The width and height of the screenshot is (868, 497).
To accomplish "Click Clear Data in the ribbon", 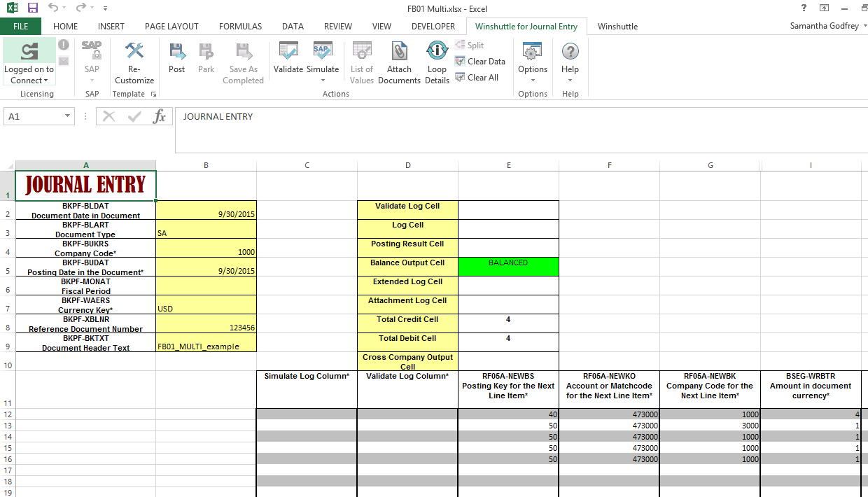I will [x=480, y=62].
